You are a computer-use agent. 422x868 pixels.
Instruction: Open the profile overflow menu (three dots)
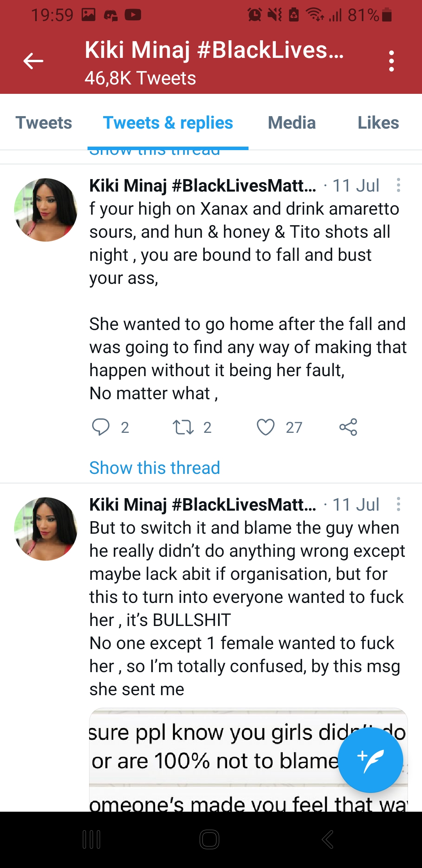coord(391,61)
